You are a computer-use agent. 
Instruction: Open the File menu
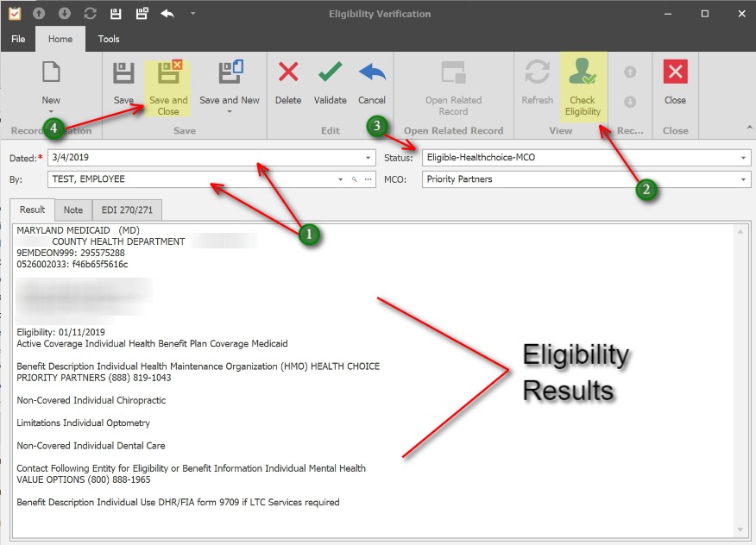(x=17, y=39)
